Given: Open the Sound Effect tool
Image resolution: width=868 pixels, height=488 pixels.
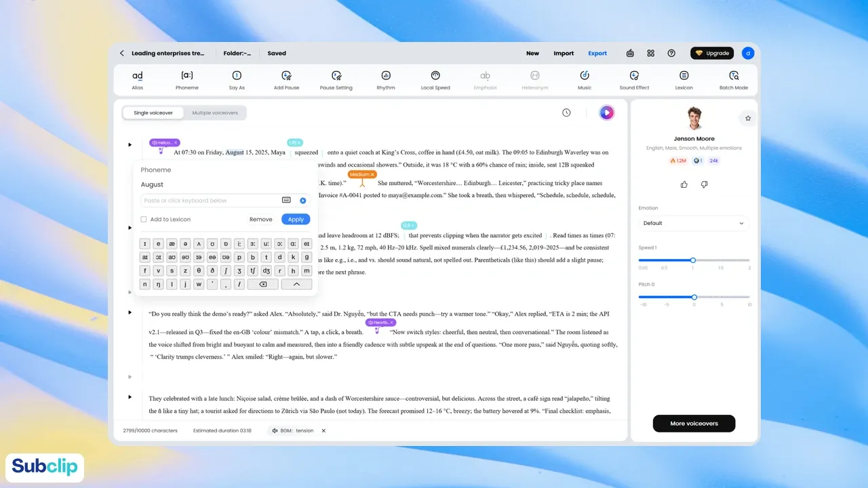Looking at the screenshot, I should 634,80.
